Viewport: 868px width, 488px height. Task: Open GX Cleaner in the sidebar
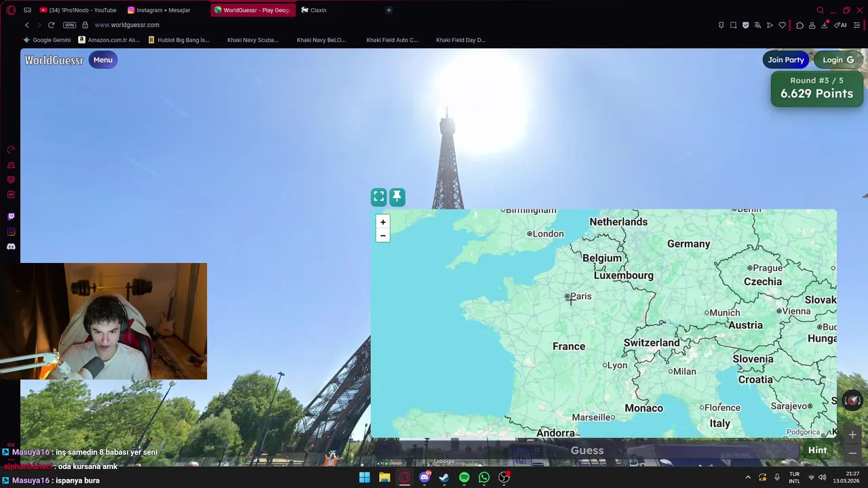(11, 165)
